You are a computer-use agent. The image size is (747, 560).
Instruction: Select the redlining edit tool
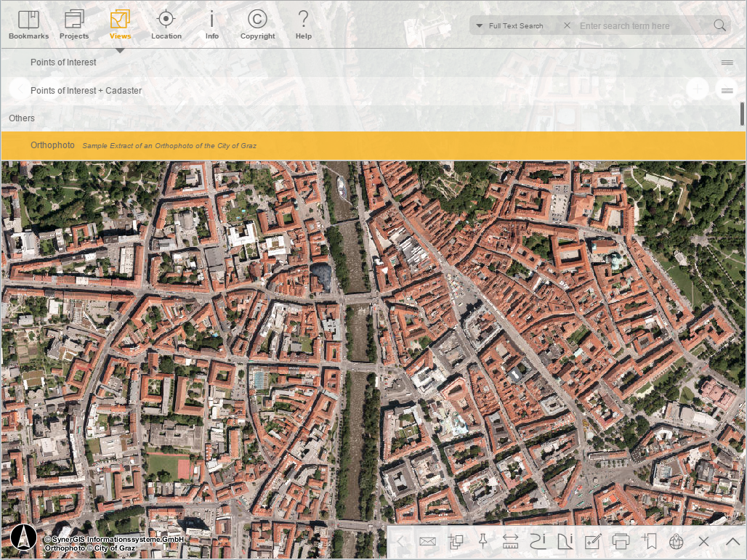point(593,541)
